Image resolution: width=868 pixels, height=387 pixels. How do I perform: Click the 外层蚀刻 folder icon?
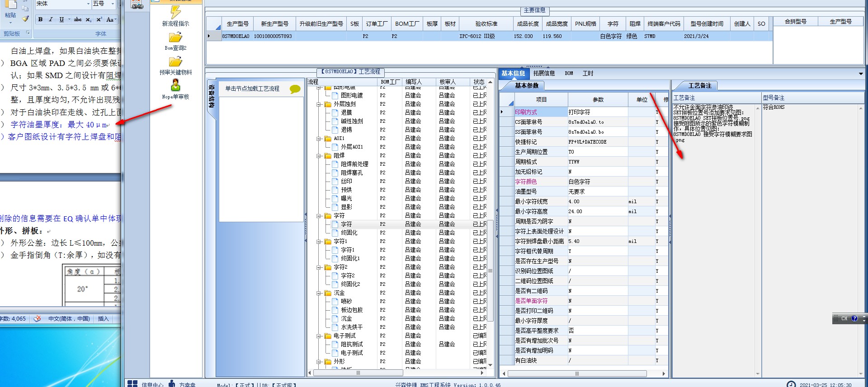328,104
